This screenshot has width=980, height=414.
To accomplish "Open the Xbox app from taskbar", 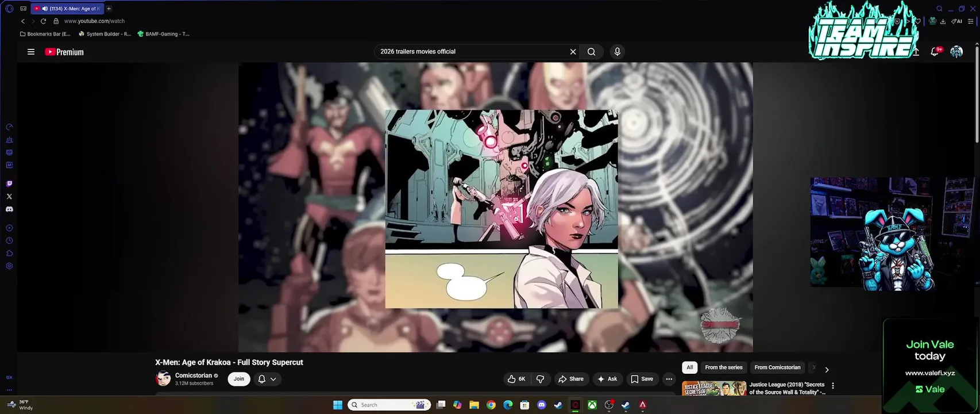I will pos(592,405).
